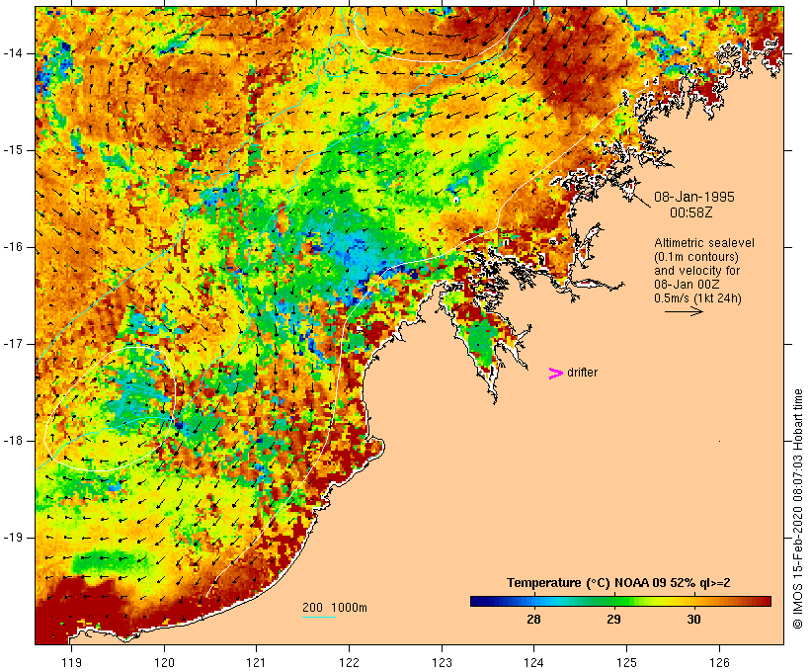Viewport: 810px width, 672px height.
Task: Click the '121' longitude axis label
Action: 256,662
